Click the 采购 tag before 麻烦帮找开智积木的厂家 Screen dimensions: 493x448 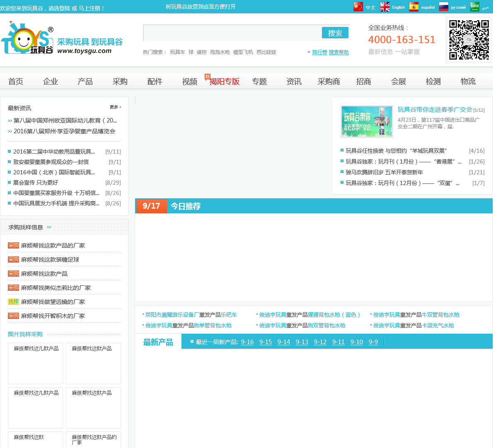(13, 316)
